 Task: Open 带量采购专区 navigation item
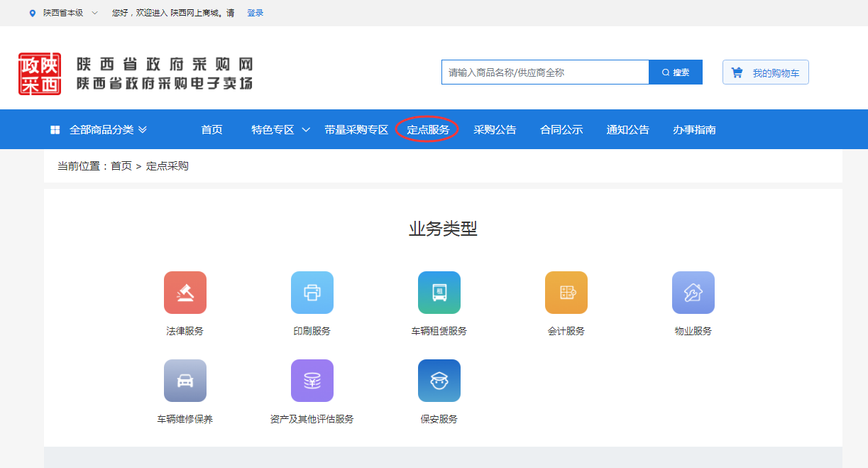point(356,130)
